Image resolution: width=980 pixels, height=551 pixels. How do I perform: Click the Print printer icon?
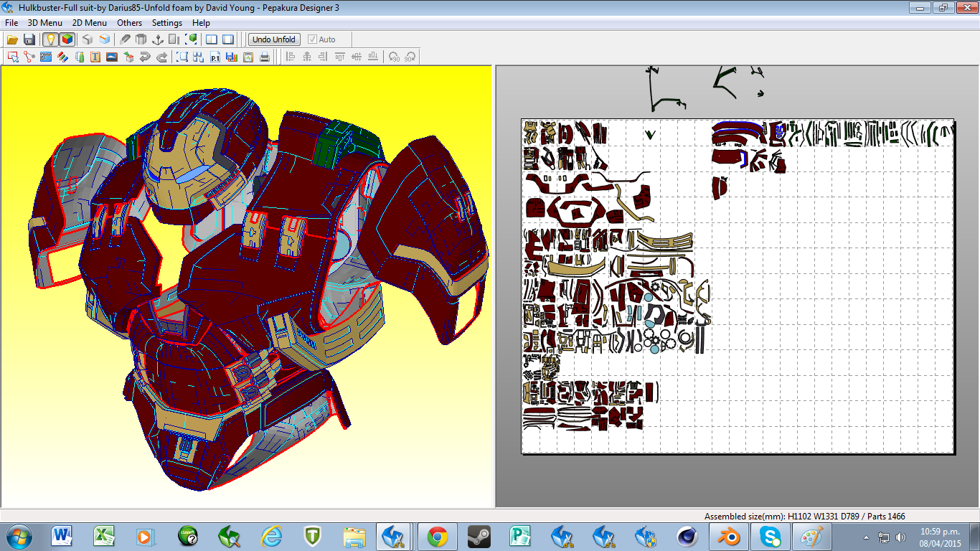pyautogui.click(x=265, y=57)
